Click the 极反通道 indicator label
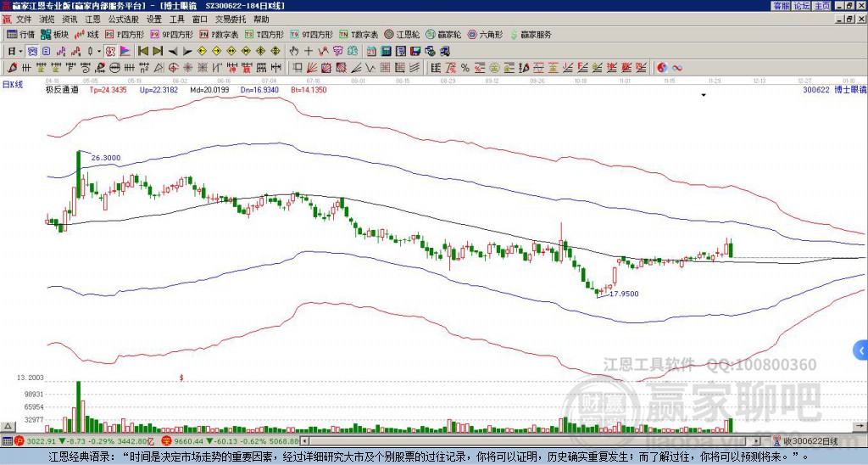This screenshot has width=868, height=465. [x=62, y=89]
